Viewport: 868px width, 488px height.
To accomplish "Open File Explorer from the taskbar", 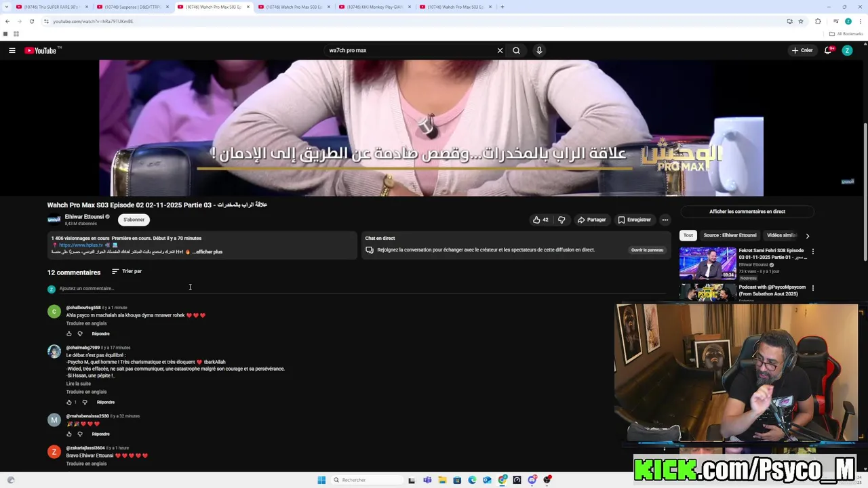I will point(442,480).
